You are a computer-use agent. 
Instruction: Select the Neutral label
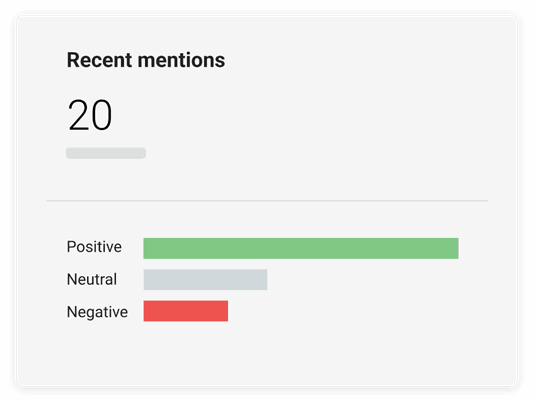(92, 279)
